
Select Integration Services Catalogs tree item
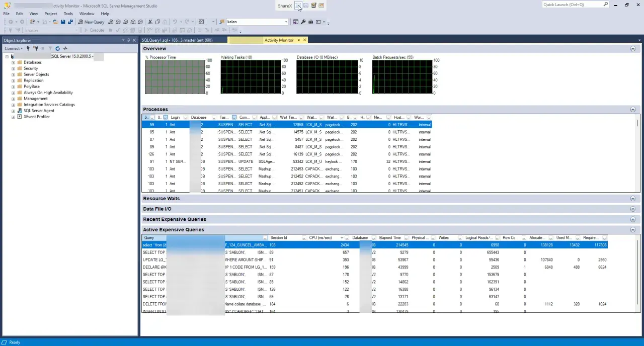(49, 105)
